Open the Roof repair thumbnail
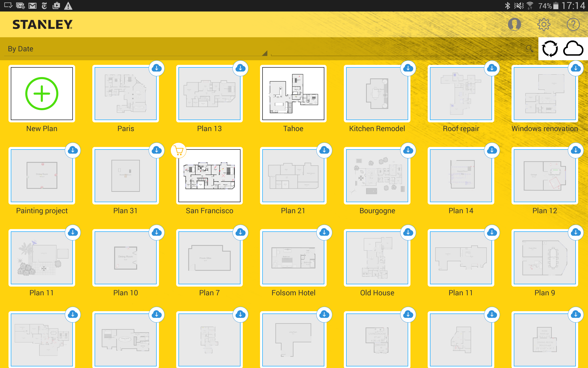 [x=461, y=94]
